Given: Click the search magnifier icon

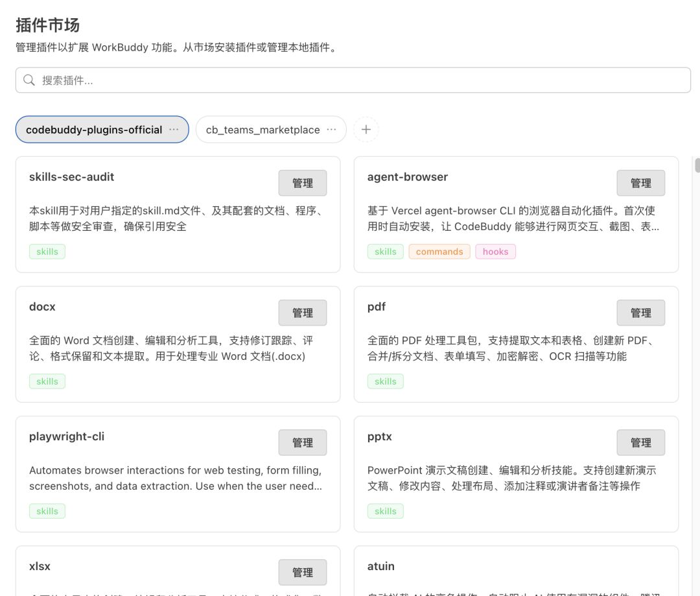Looking at the screenshot, I should tap(29, 80).
